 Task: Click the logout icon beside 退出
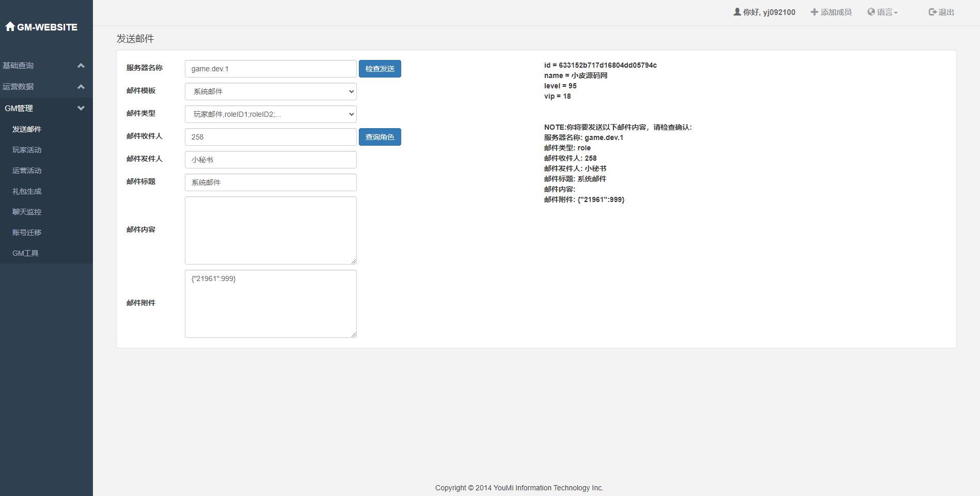932,11
